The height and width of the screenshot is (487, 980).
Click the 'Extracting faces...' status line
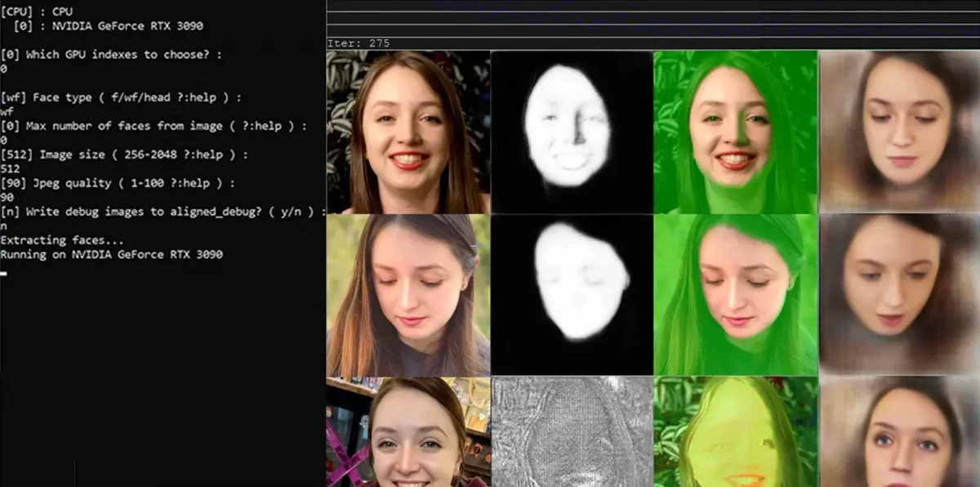tap(63, 240)
